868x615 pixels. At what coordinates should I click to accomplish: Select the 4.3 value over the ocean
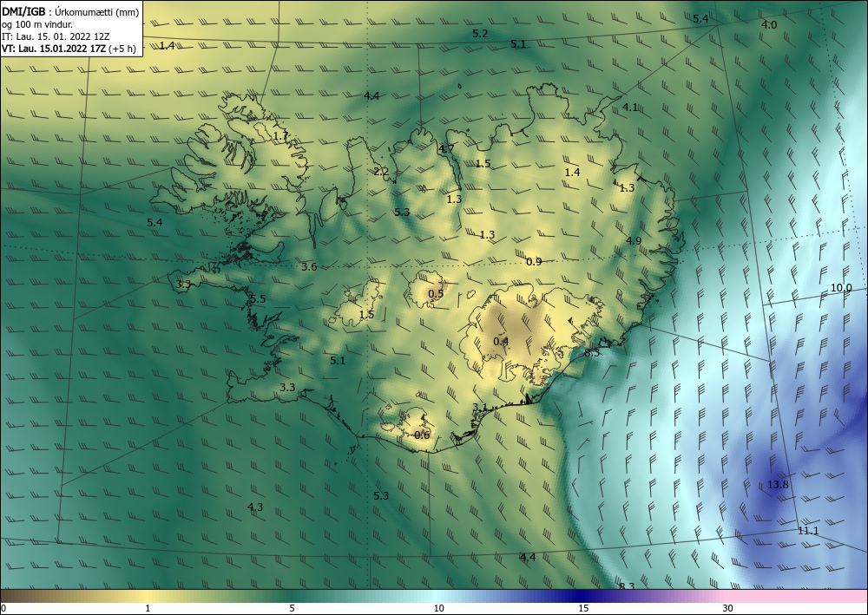coord(255,507)
